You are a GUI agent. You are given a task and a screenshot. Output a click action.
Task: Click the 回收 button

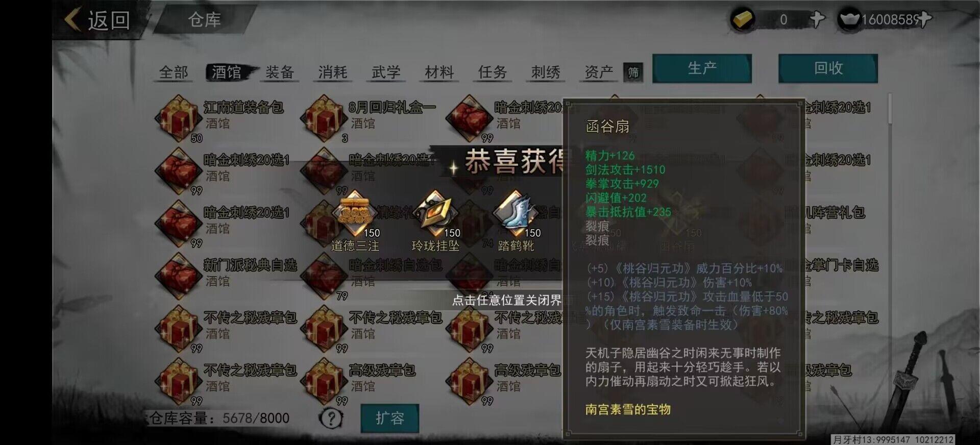[x=828, y=68]
